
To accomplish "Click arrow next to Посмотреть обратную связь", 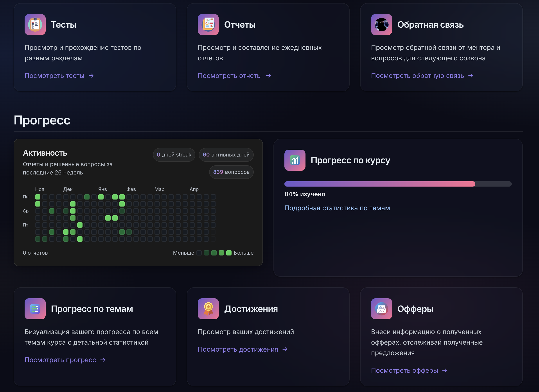I will pyautogui.click(x=471, y=76).
